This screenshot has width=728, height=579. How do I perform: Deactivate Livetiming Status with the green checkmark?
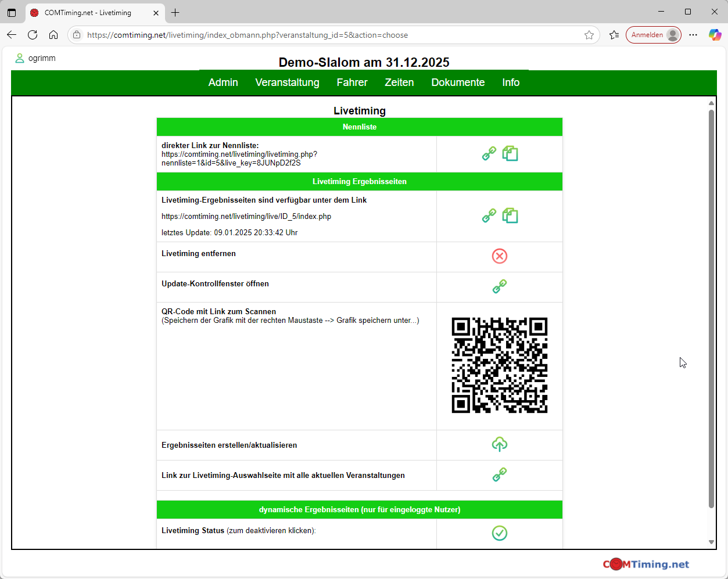(x=500, y=533)
